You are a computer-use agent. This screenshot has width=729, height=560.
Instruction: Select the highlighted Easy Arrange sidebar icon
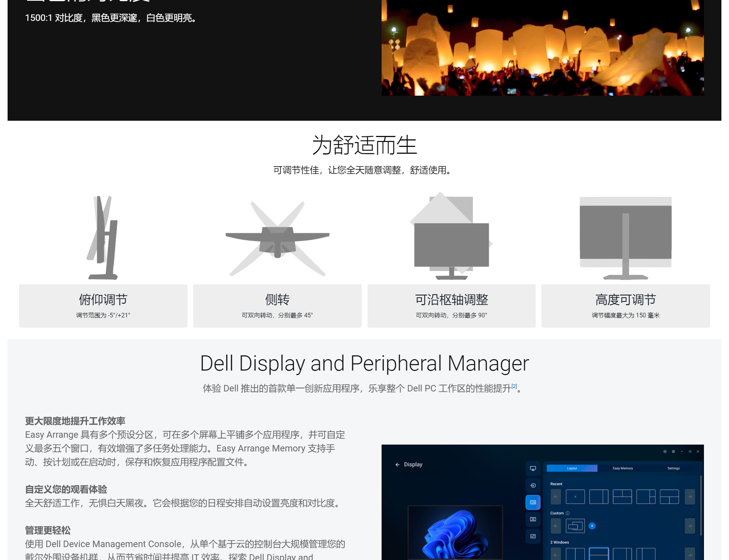(x=533, y=502)
